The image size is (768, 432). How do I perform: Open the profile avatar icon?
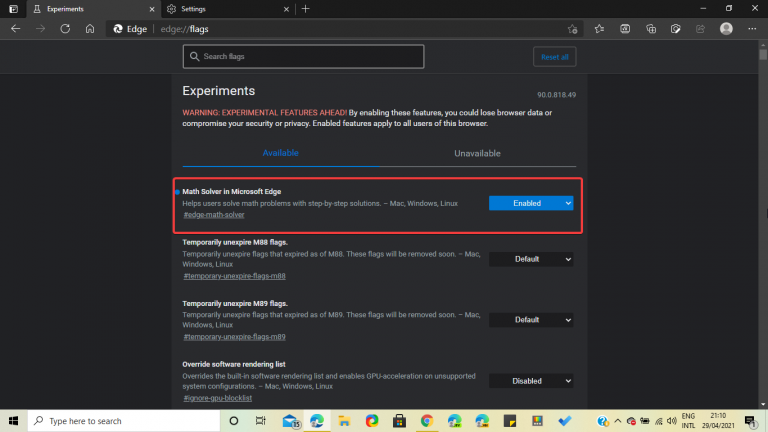pos(726,29)
